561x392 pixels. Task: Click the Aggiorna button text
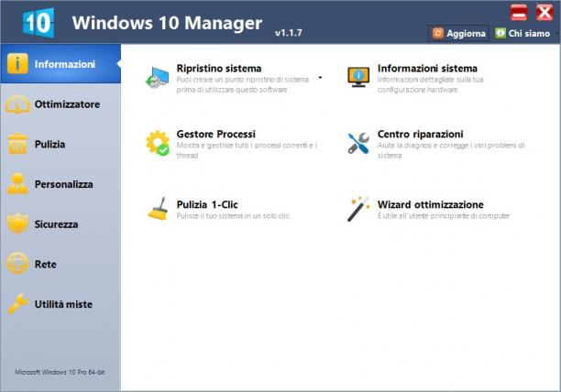[466, 34]
